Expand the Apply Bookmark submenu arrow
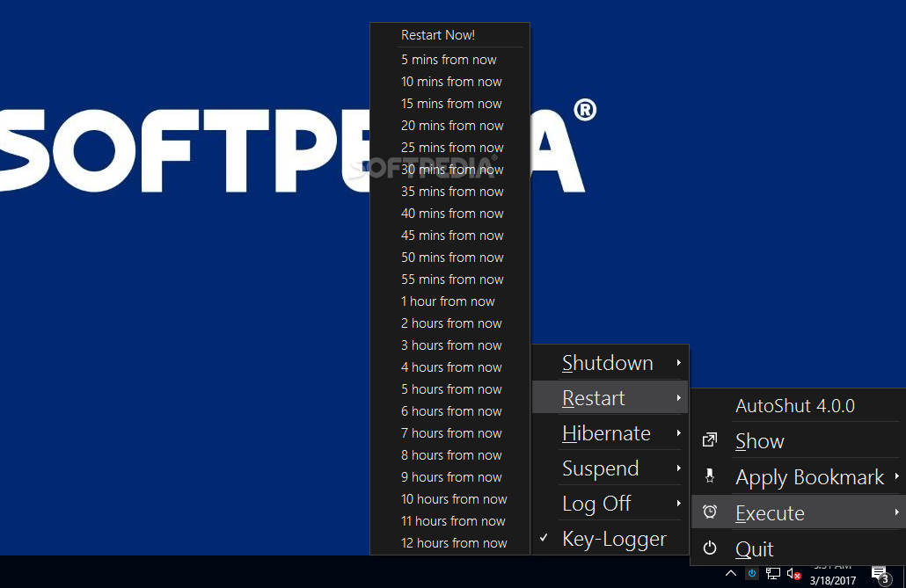Image resolution: width=906 pixels, height=588 pixels. [896, 476]
